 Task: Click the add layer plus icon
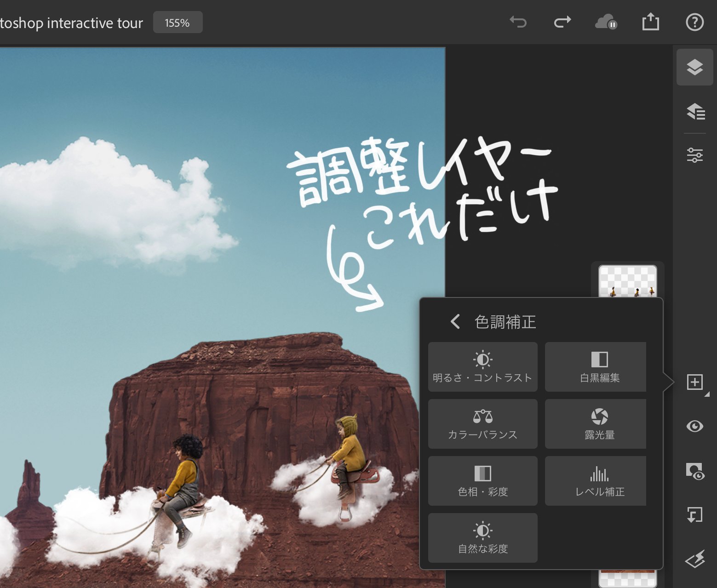click(695, 382)
